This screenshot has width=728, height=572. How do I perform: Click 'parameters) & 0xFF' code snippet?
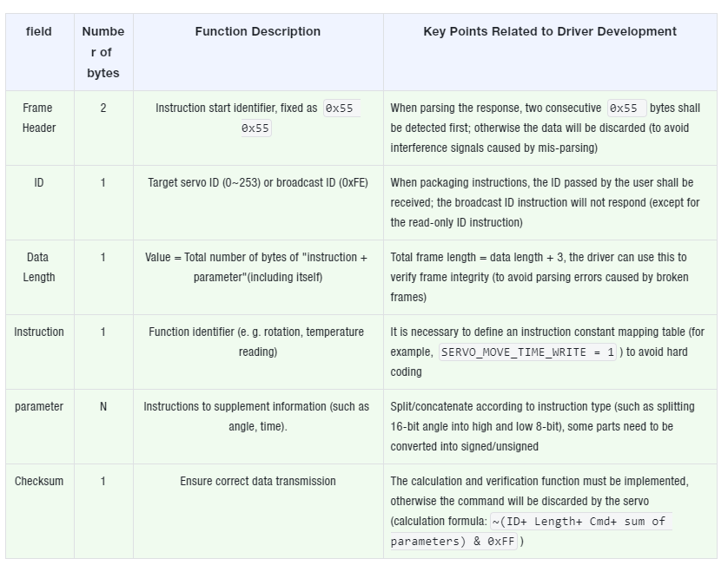(453, 542)
